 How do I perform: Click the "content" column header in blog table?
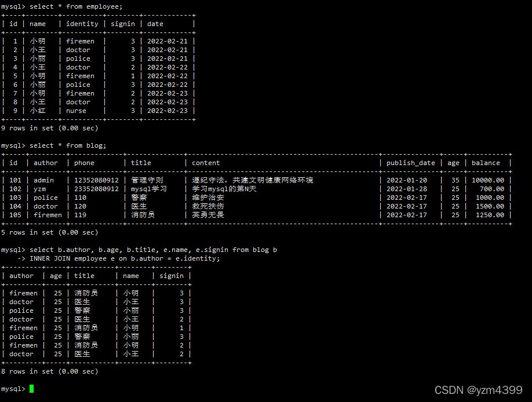point(206,163)
